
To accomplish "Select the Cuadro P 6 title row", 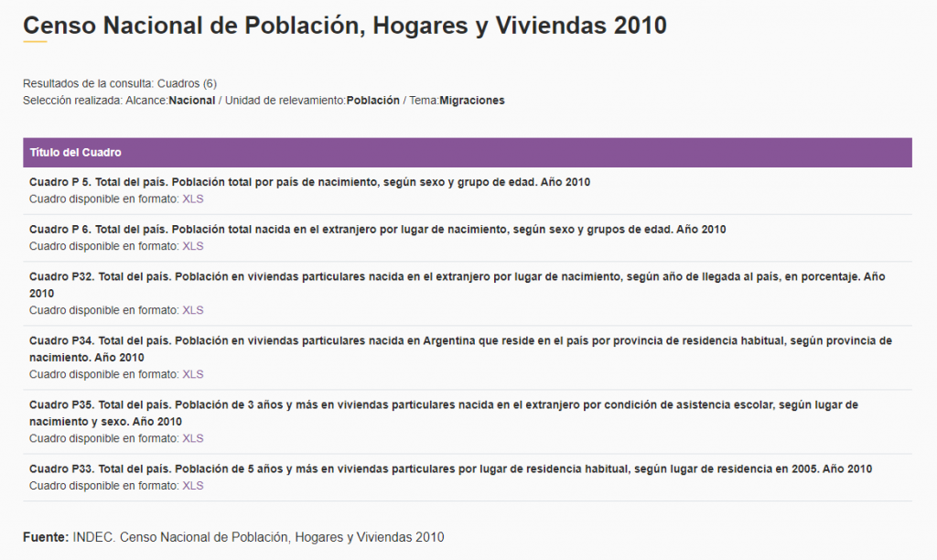I will 377,230.
